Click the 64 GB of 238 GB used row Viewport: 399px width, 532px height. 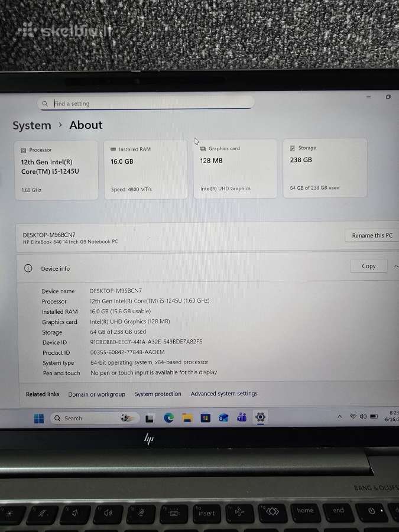click(x=118, y=332)
